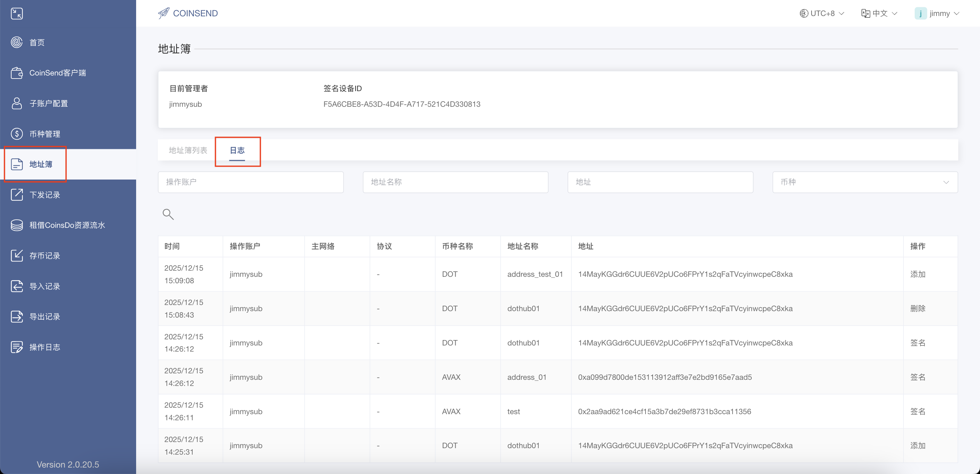Click the 下发记录 send icon
This screenshot has height=474, width=980.
[x=17, y=194]
